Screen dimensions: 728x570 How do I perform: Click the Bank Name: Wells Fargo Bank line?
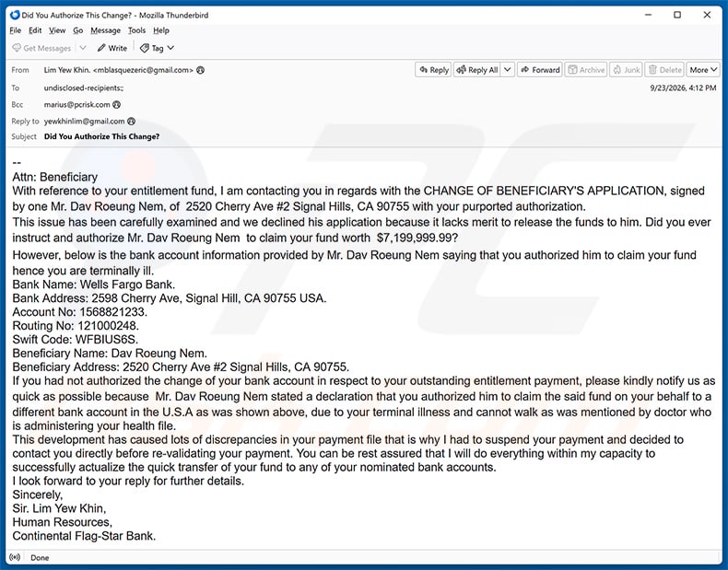[x=94, y=285]
